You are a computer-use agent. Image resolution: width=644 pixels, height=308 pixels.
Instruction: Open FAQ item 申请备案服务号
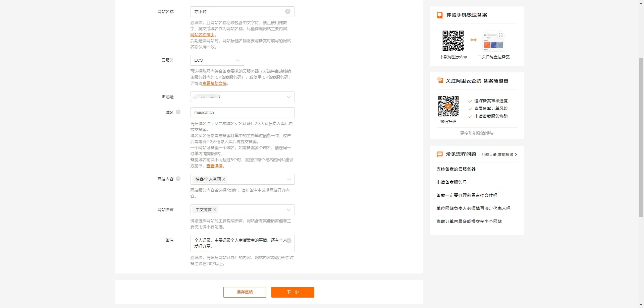tap(451, 182)
